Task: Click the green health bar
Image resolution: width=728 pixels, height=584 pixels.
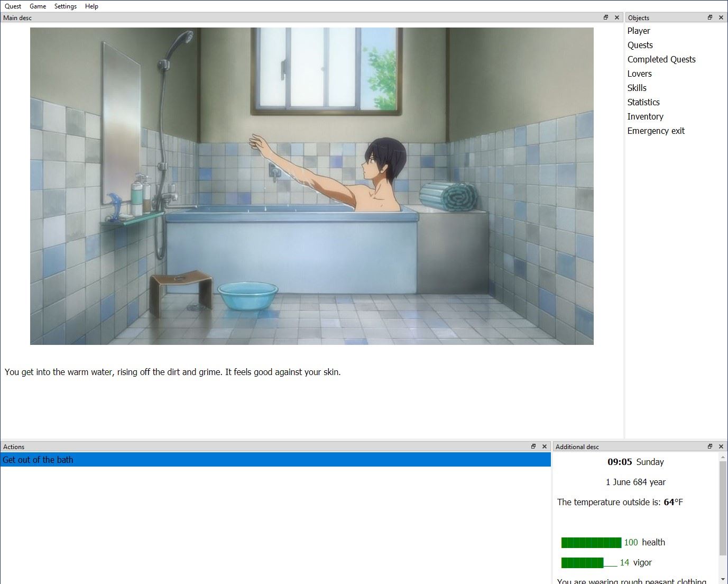Action: (591, 543)
